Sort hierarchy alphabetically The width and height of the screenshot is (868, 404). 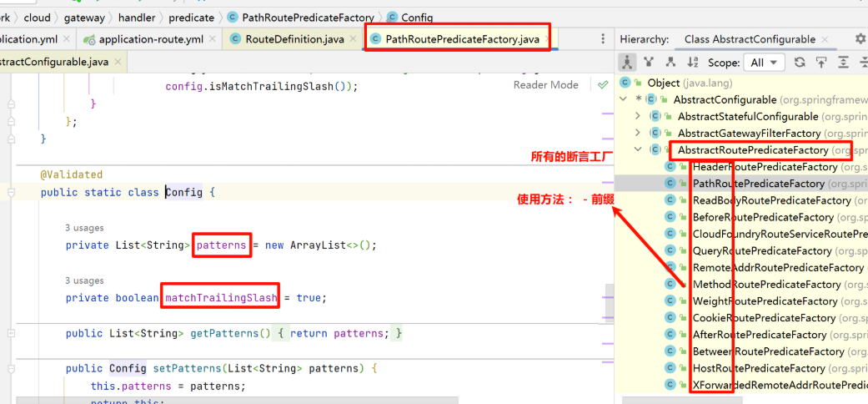pyautogui.click(x=693, y=63)
